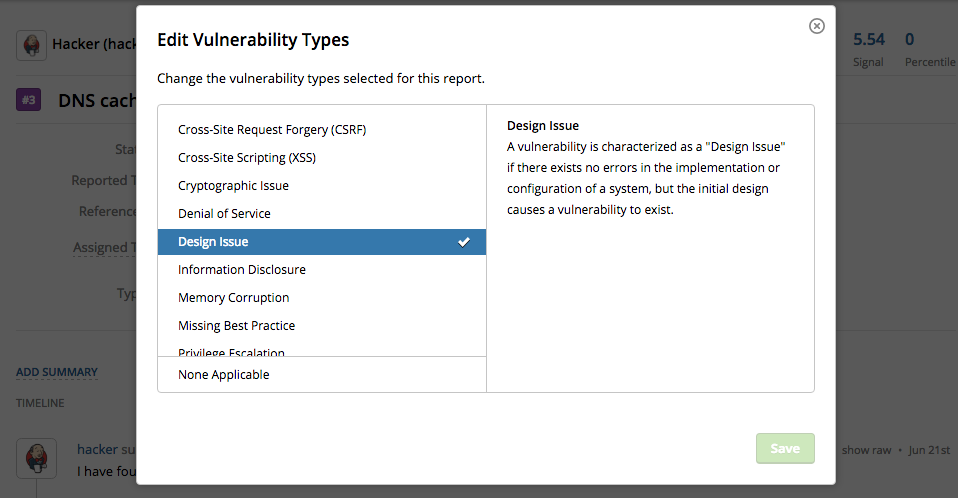Open ADD SUMMARY link on report page
Screen dimensions: 958x498
57,372
